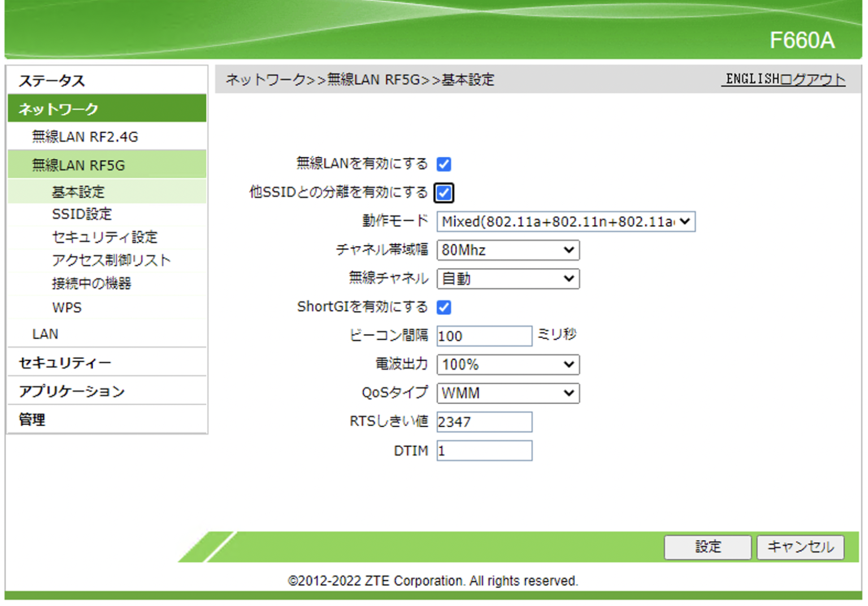Open the セキュリティー menu
Viewport: 868px width, 606px height.
click(x=107, y=363)
